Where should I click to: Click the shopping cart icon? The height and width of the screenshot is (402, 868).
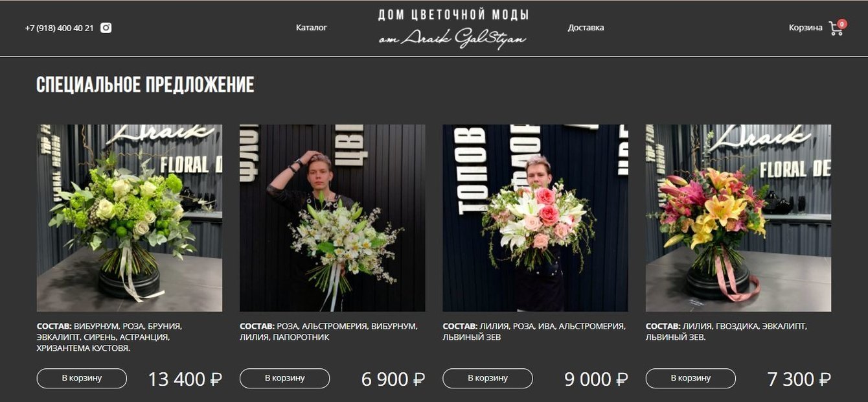tap(836, 29)
